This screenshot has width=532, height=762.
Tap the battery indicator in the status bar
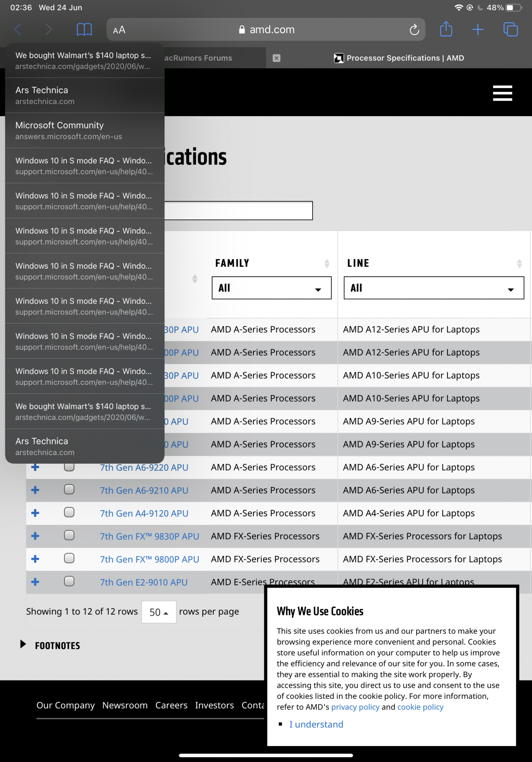(x=513, y=8)
